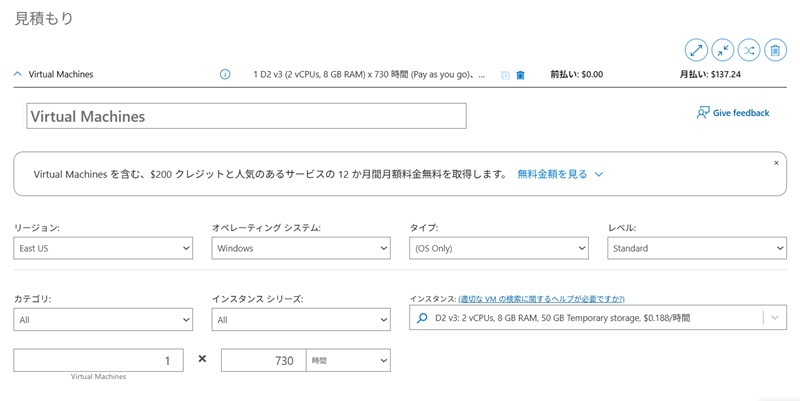Delete the Virtual Machines row with trash icon
Image resolution: width=800 pixels, height=401 pixels.
(520, 75)
